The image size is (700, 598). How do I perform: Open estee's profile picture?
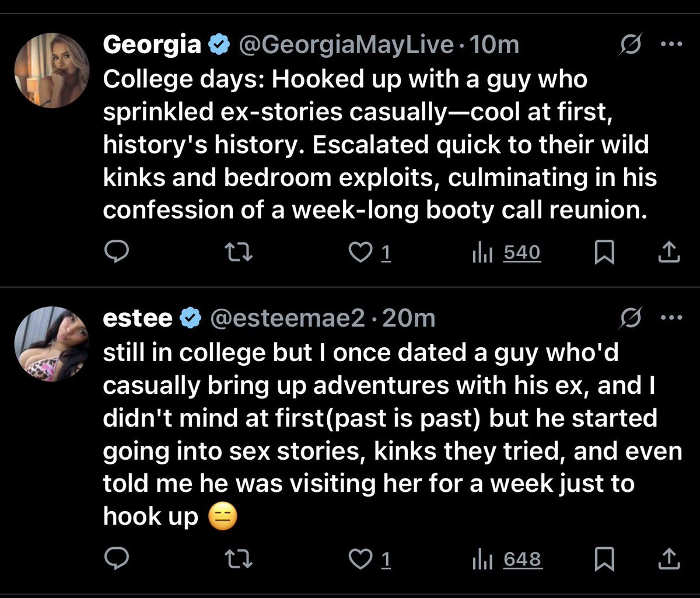(x=51, y=344)
